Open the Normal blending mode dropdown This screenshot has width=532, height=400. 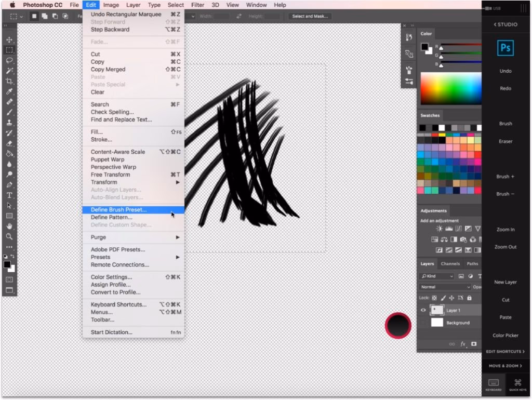pyautogui.click(x=444, y=287)
